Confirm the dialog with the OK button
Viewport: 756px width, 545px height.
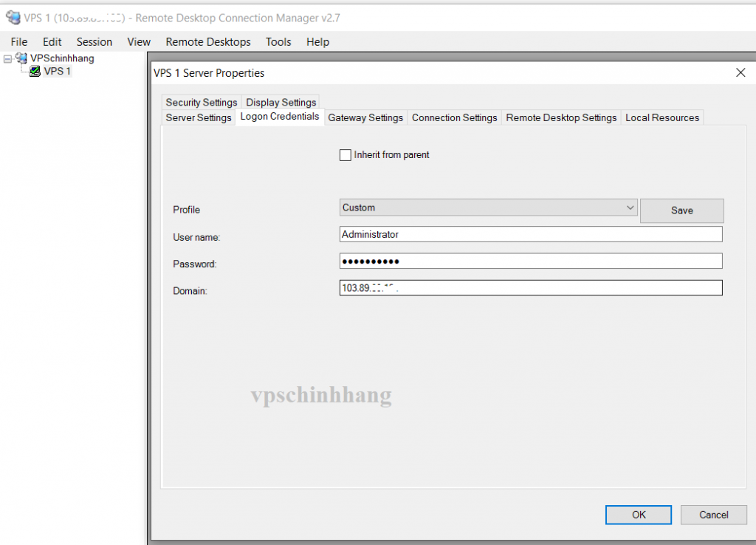click(639, 515)
